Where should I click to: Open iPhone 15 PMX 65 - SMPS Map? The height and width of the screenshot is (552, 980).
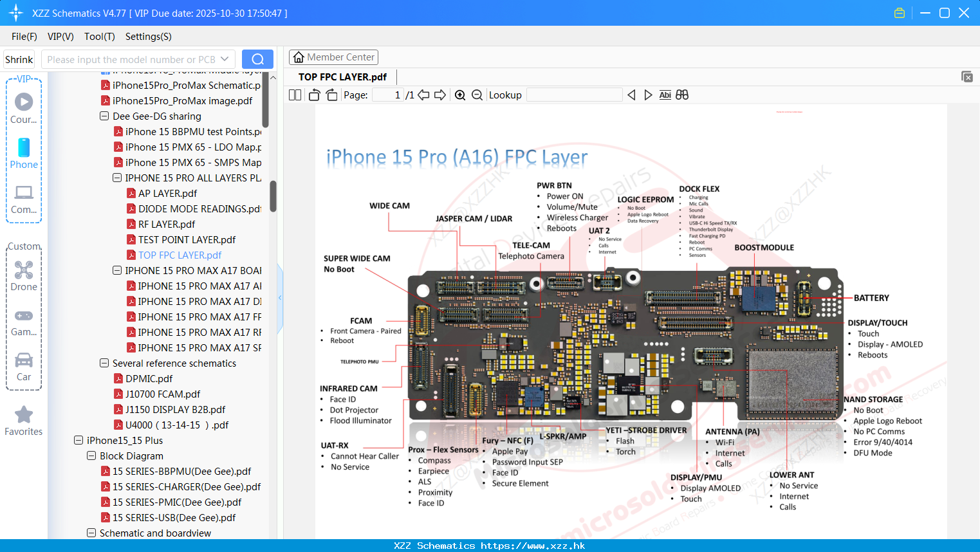coord(193,162)
